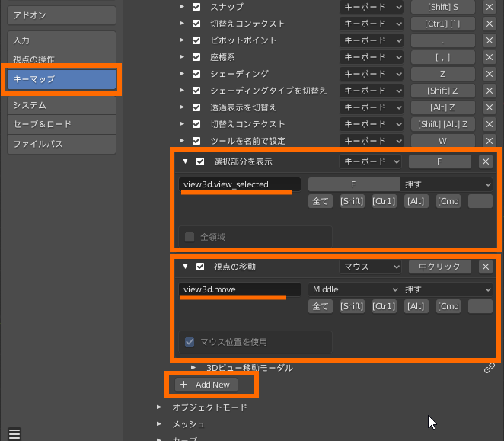Open the システム preferences tab
504x441 pixels.
(x=62, y=106)
